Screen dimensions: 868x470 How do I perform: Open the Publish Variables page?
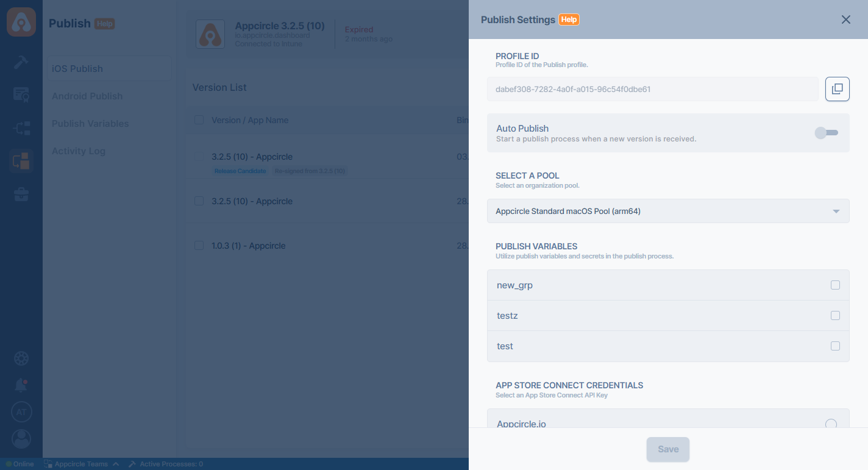(90, 123)
